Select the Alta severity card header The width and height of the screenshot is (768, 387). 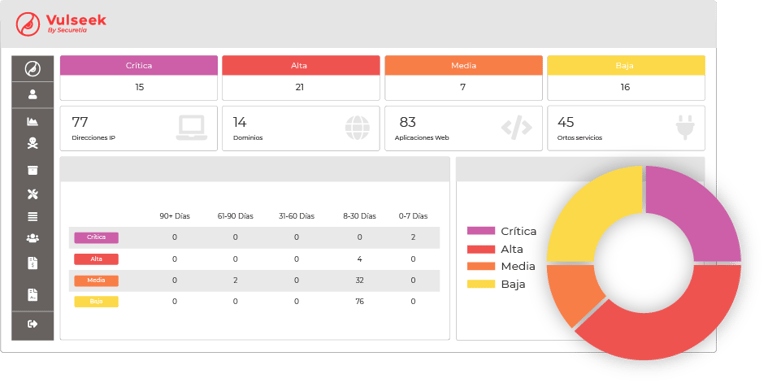tap(301, 66)
